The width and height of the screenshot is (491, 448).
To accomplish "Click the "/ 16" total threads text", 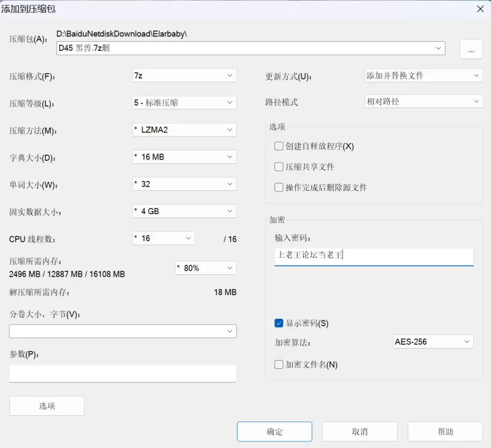I will [230, 239].
